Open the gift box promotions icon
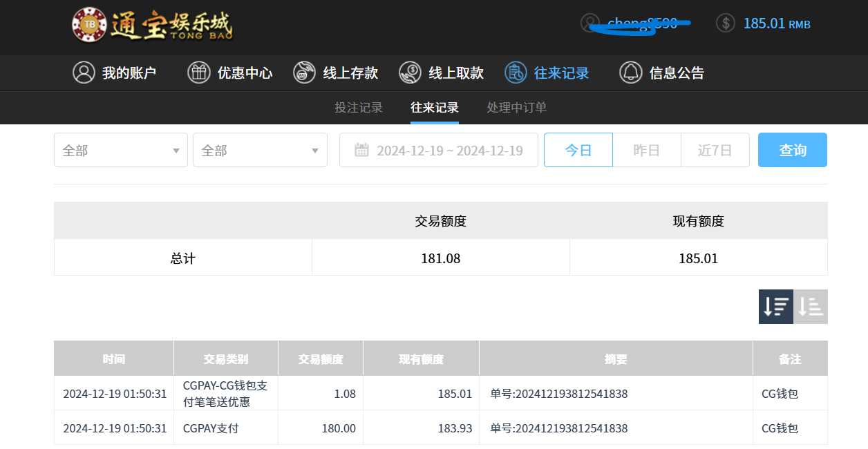 point(199,73)
